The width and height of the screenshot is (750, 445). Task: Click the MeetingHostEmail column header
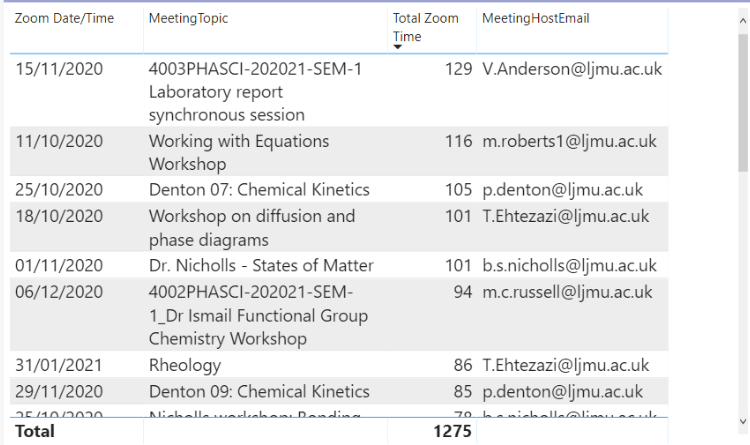[x=535, y=18]
